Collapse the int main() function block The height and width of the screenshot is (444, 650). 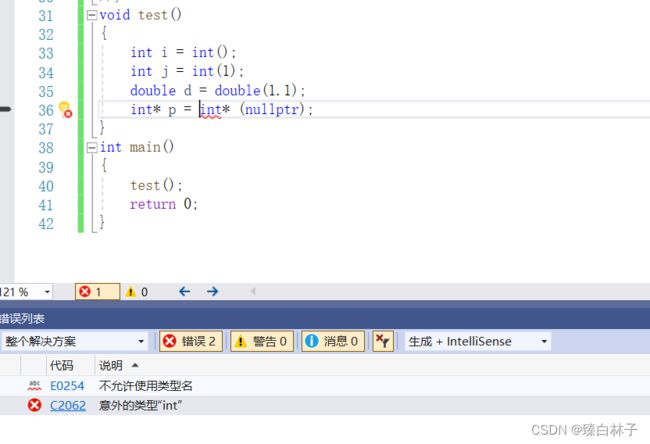pyautogui.click(x=92, y=147)
